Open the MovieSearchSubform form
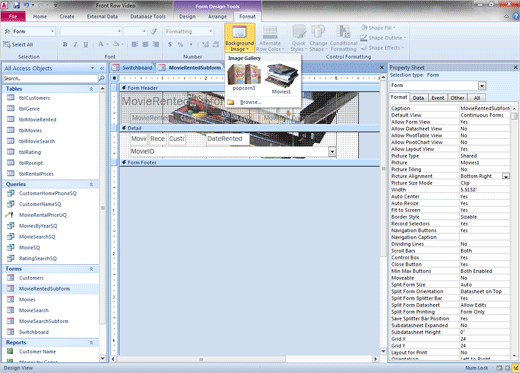 coord(44,321)
